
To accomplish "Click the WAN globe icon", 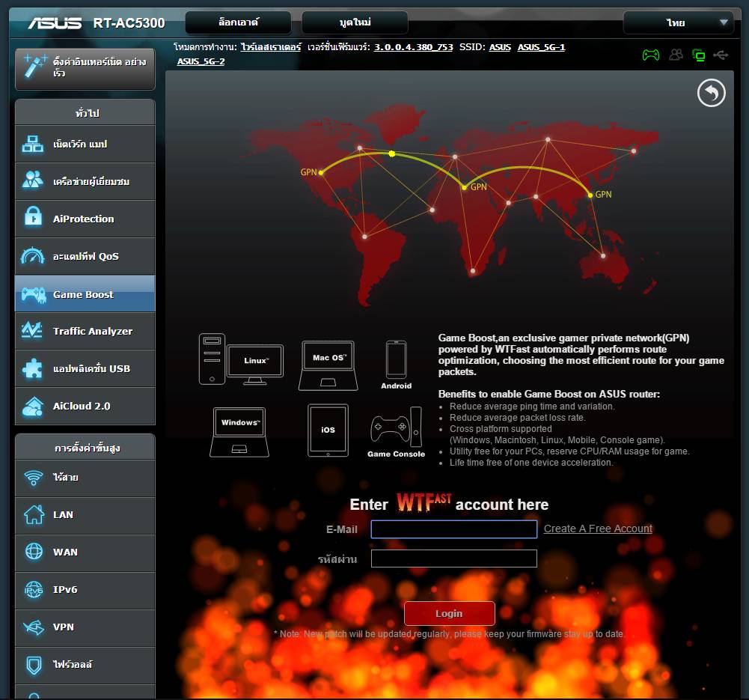I will point(34,552).
